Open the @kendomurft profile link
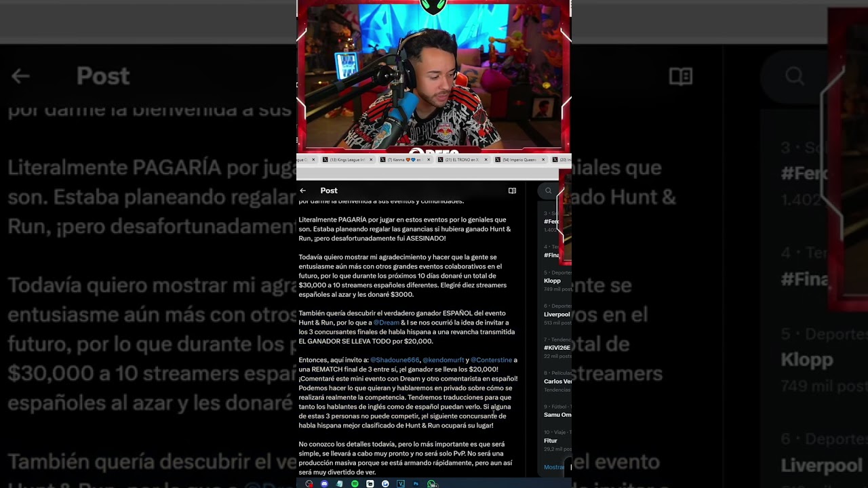 click(443, 360)
